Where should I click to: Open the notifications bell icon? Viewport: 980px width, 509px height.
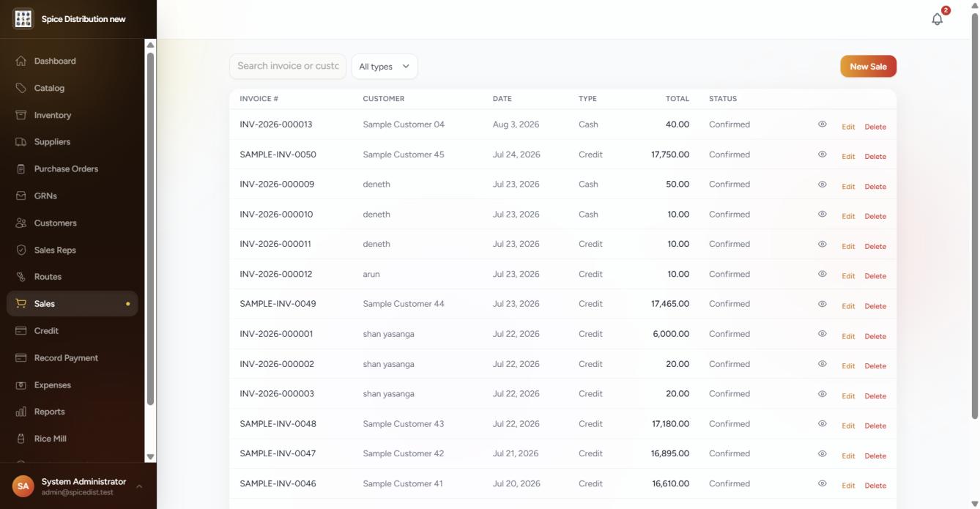(937, 20)
